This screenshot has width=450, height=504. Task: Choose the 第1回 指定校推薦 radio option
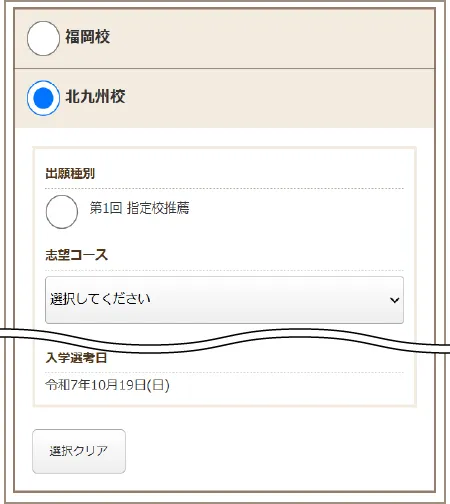click(x=62, y=212)
